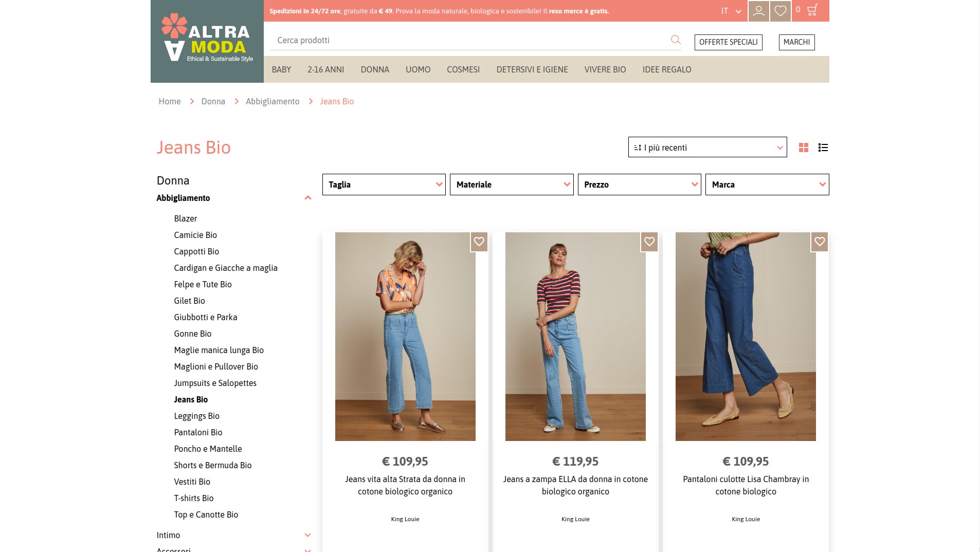Open Shorts e Bermuda Bio category
The image size is (980, 552).
pos(213,465)
